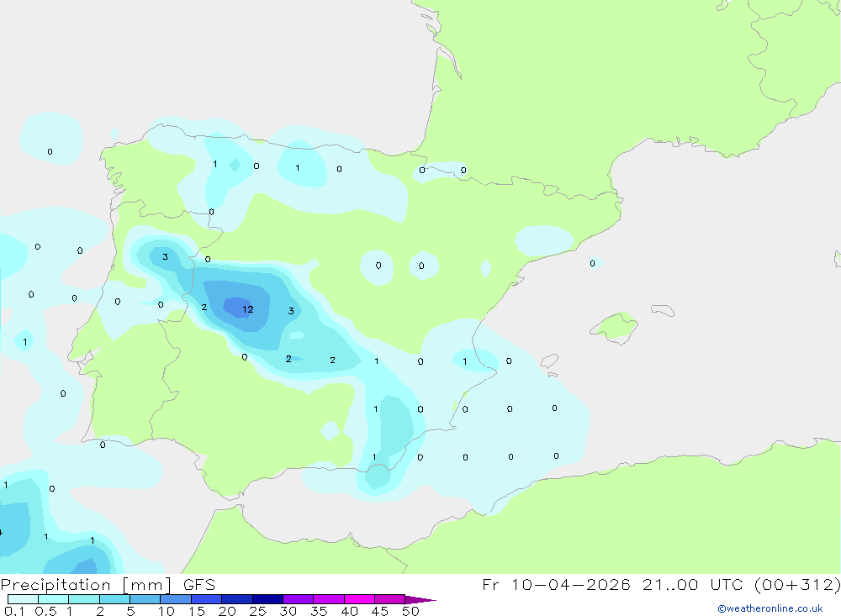Select the date '10-04-2026' in the caption
The height and width of the screenshot is (616, 841).
(571, 584)
